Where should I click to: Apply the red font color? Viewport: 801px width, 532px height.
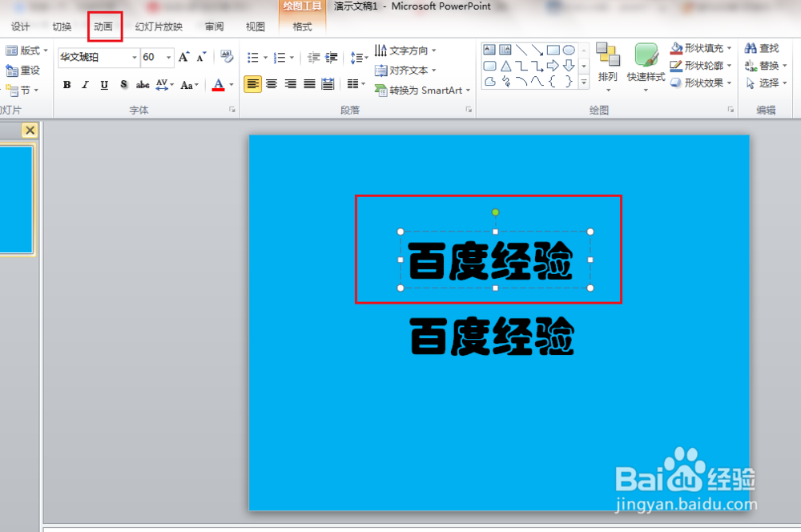pos(218,85)
